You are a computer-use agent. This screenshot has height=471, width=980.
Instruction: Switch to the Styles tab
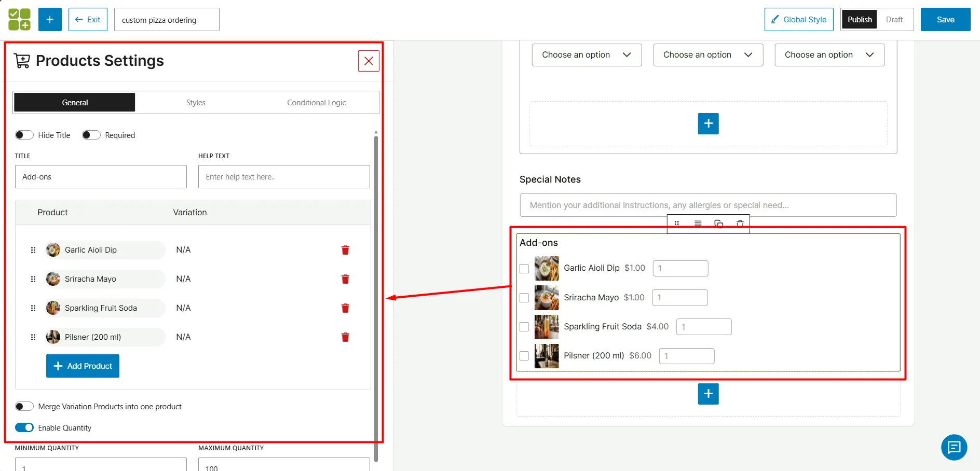[x=196, y=102]
